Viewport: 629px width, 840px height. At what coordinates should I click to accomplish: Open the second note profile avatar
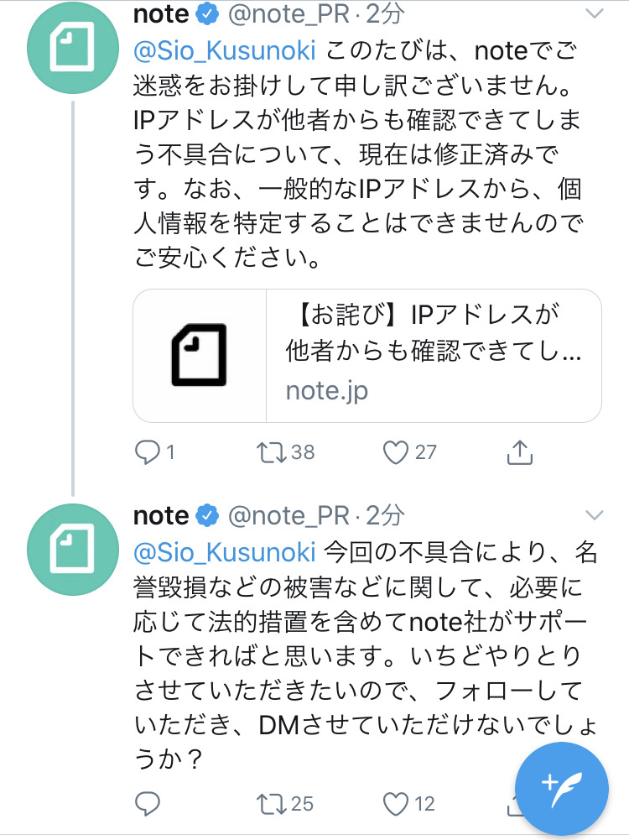coord(73,549)
